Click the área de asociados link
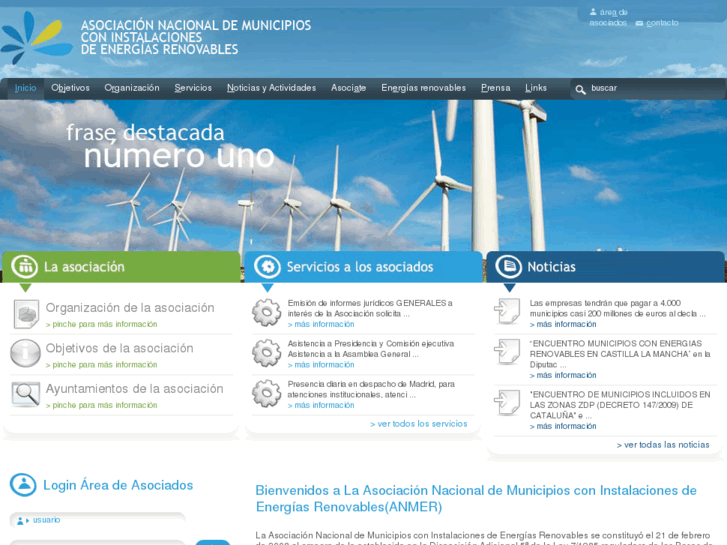Image resolution: width=727 pixels, height=545 pixels. (x=608, y=18)
